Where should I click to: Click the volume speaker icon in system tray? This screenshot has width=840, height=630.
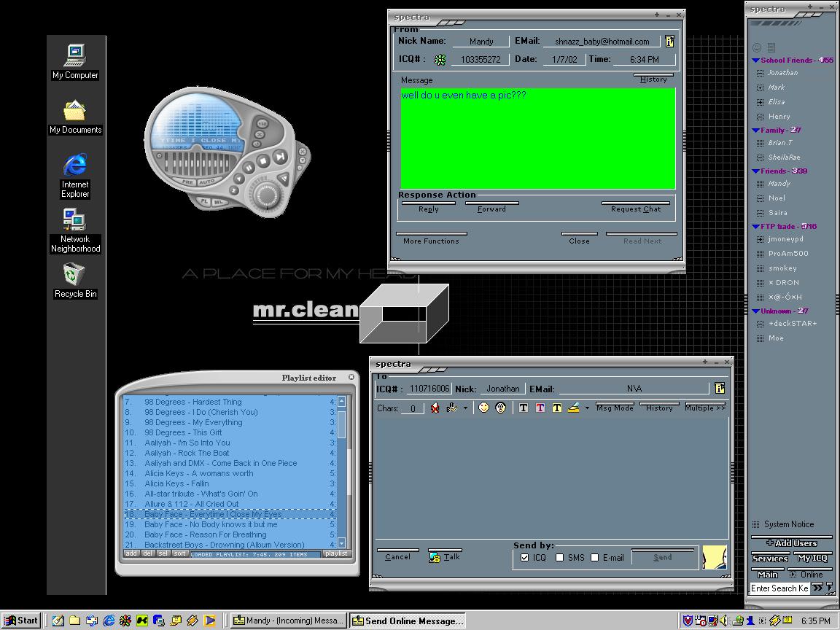[x=724, y=621]
